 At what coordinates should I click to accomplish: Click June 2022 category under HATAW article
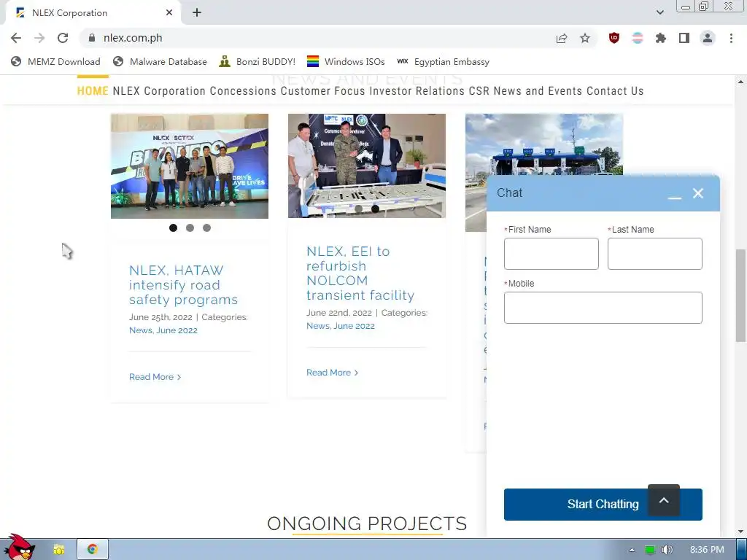click(177, 330)
